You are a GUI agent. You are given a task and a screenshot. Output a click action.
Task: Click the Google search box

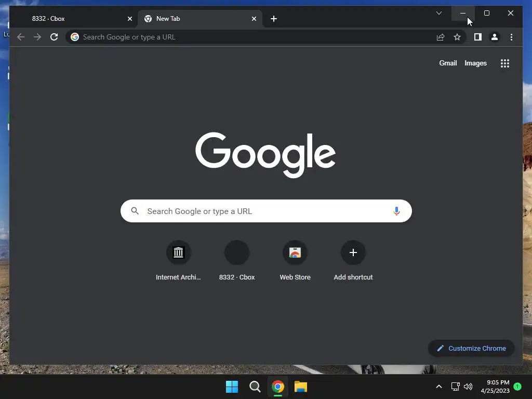[x=266, y=211]
